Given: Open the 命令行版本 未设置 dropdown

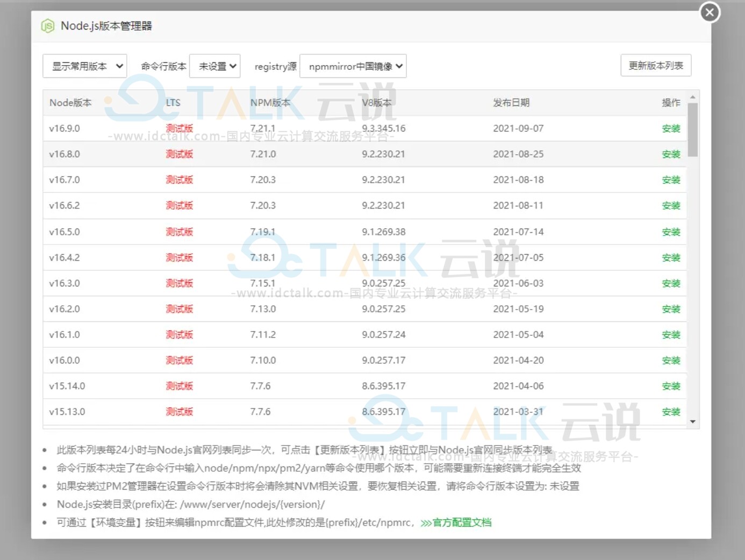Looking at the screenshot, I should pos(215,66).
